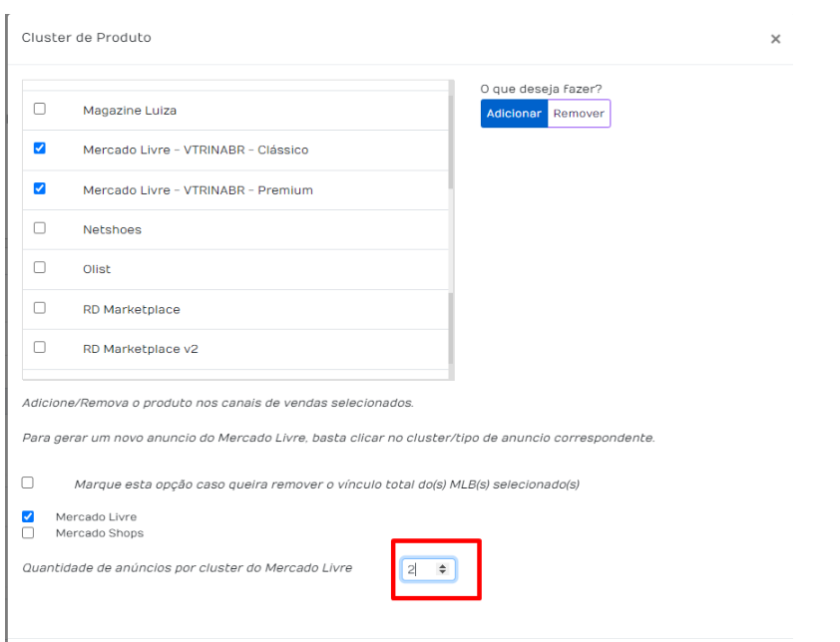The image size is (840, 642).
Task: Close the Cluster de Produto dialog
Action: click(x=775, y=39)
